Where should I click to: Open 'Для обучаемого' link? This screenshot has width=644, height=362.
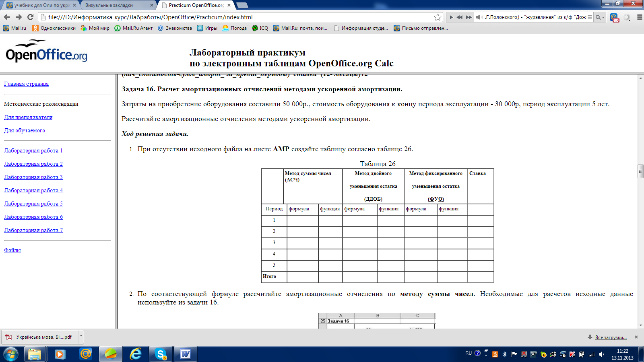tap(25, 130)
